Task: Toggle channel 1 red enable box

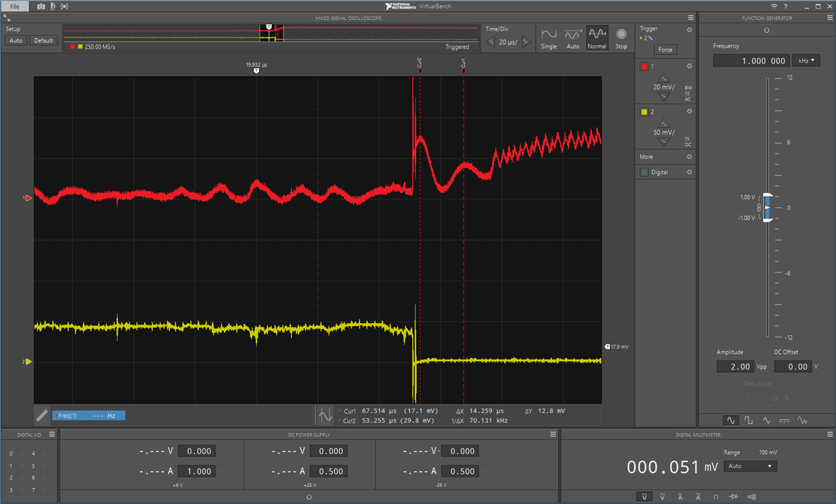Action: click(644, 67)
